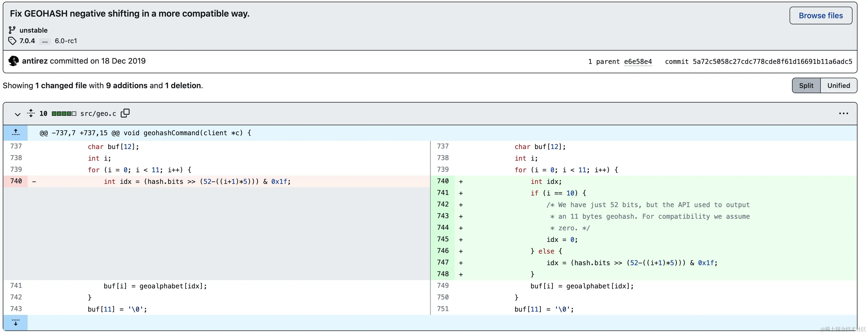This screenshot has height=334, width=868.
Task: Grab the drag handle beside src/geo.c
Action: coord(31,113)
